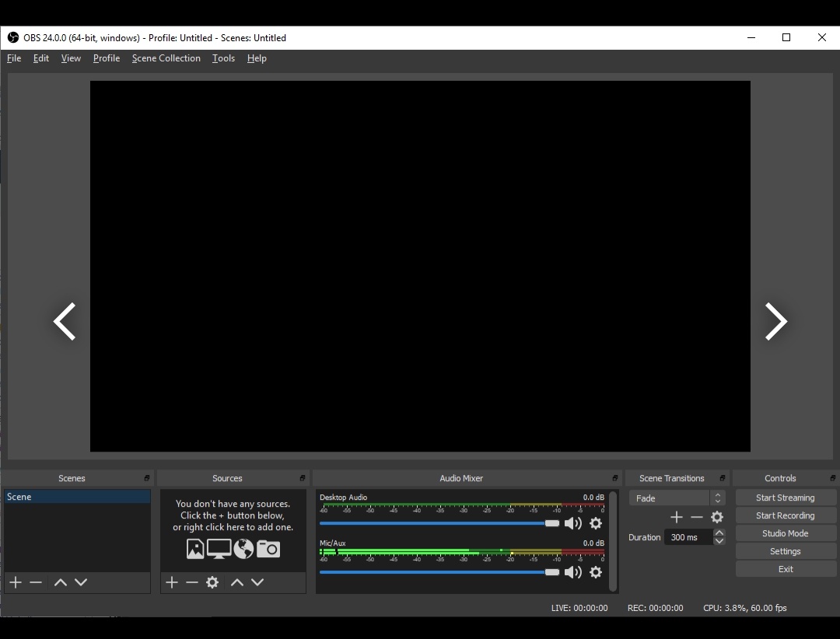Open transition properties gear icon

[717, 517]
